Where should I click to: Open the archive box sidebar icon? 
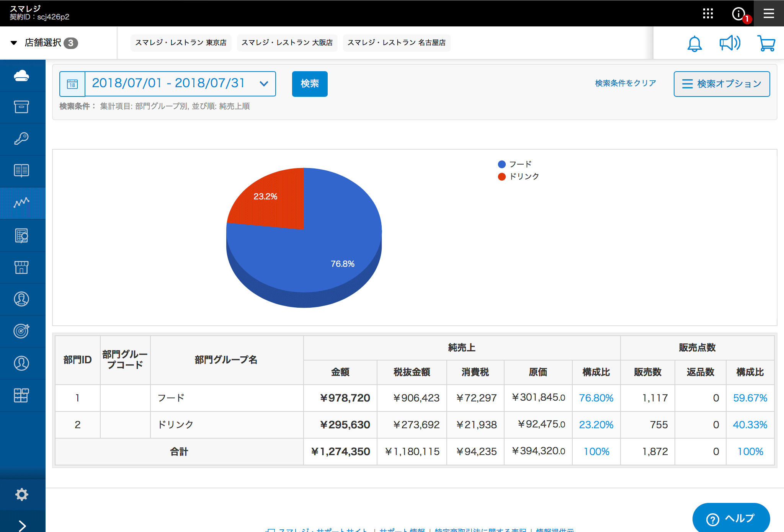pyautogui.click(x=21, y=107)
